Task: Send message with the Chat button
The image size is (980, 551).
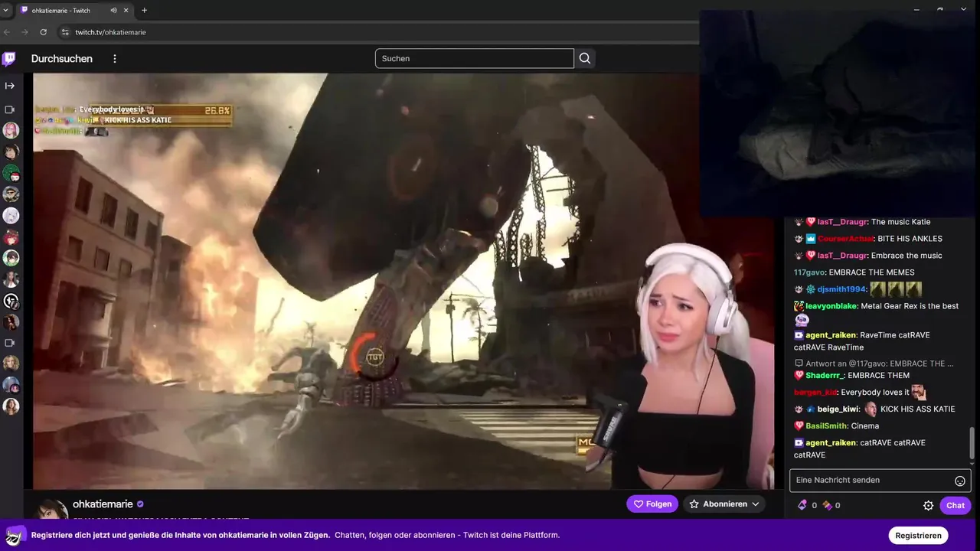Action: [x=955, y=505]
